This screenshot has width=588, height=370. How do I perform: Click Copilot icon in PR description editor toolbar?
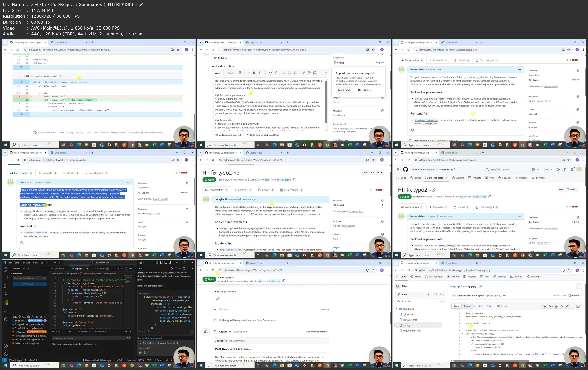[240, 73]
